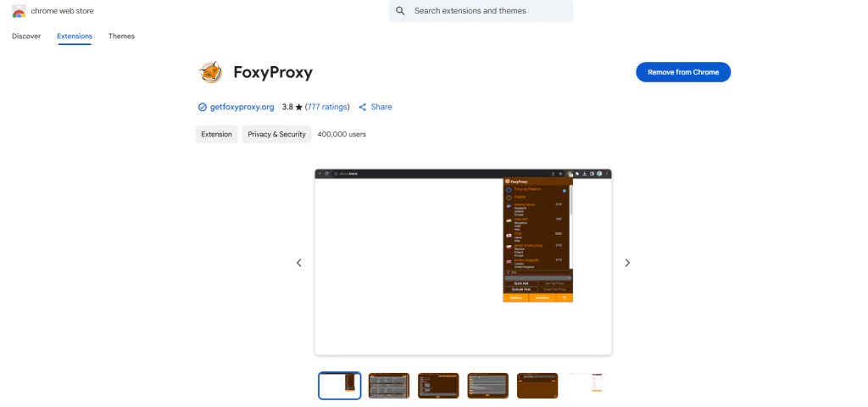Switch to the Extensions tab
The image size is (868, 407).
click(75, 36)
